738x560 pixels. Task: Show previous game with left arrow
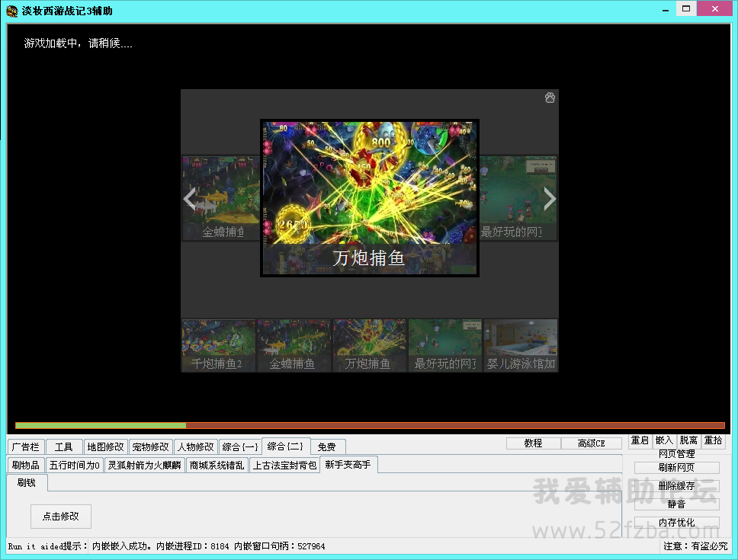click(190, 198)
